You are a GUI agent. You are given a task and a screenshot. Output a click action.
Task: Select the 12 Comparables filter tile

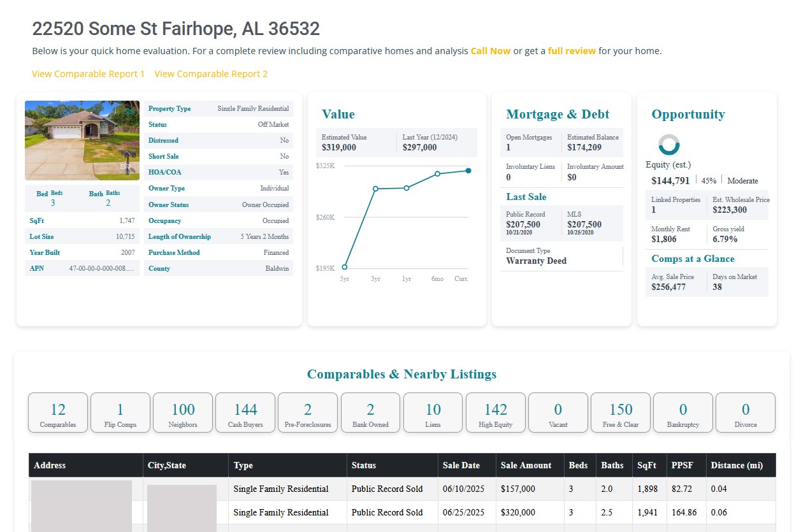58,413
